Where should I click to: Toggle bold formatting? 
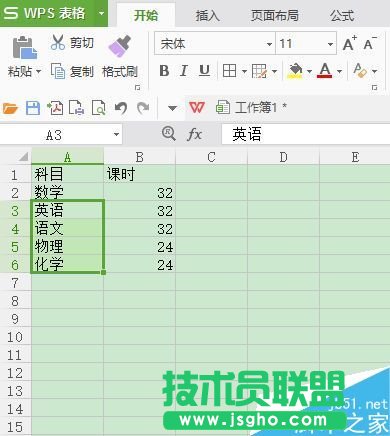164,71
